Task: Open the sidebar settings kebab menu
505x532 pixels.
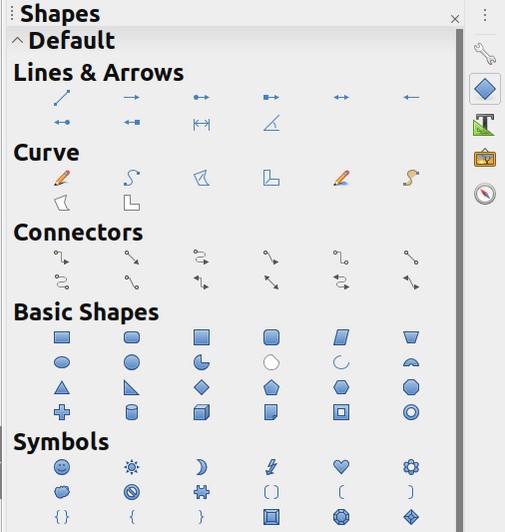Action: 485,15
